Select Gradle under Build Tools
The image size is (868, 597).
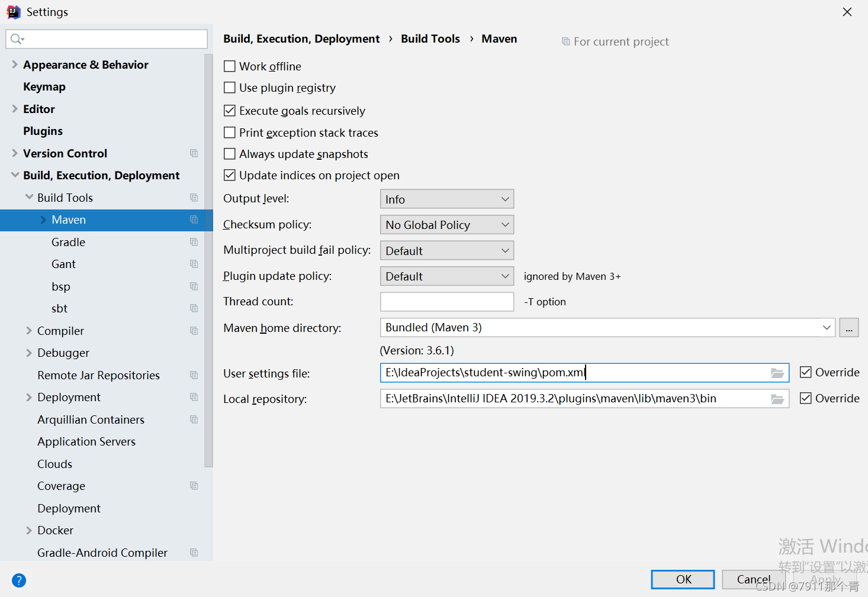(68, 242)
